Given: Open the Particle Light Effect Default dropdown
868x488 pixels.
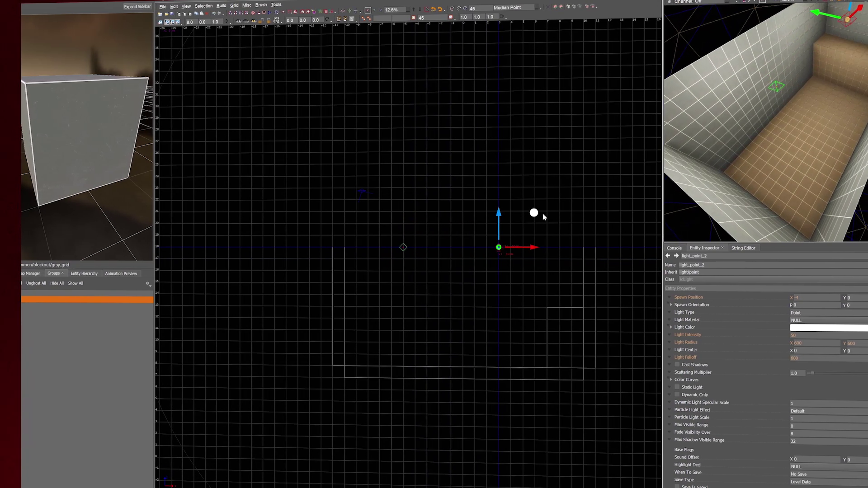Looking at the screenshot, I should pyautogui.click(x=829, y=411).
